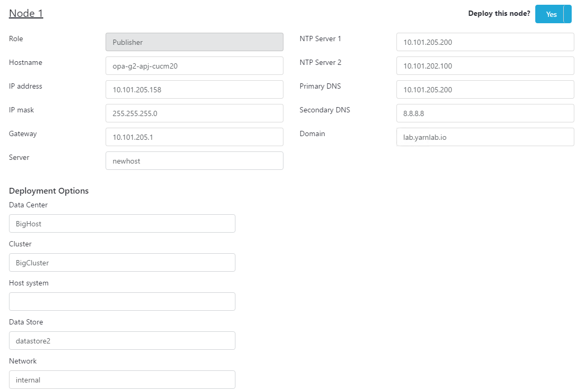Click the NTP Server 2 input

pyautogui.click(x=485, y=66)
